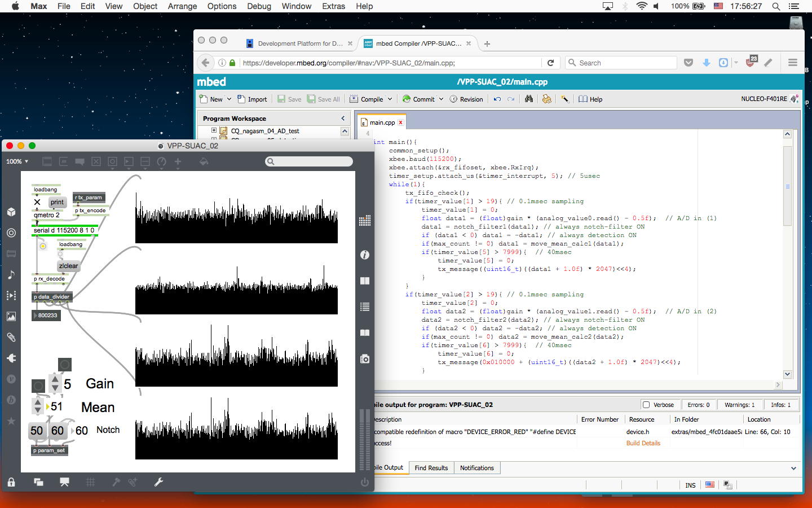
Task: Open the Arrange menu in menu bar
Action: (x=182, y=6)
